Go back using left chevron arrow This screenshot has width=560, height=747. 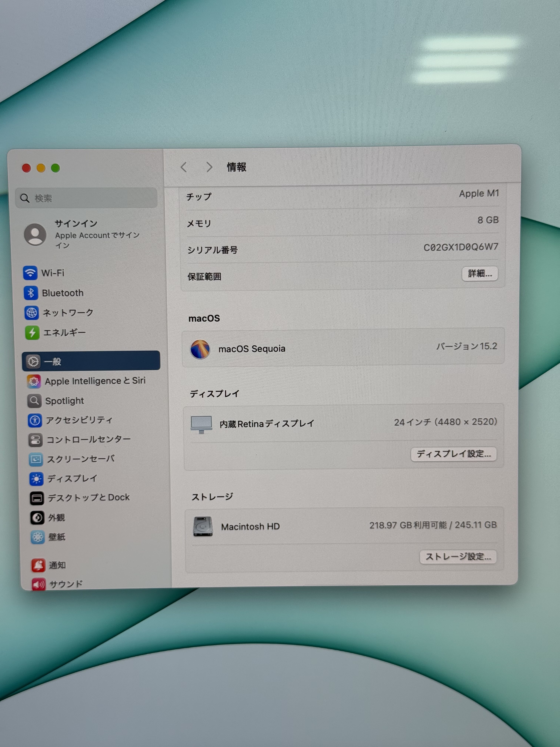click(184, 167)
